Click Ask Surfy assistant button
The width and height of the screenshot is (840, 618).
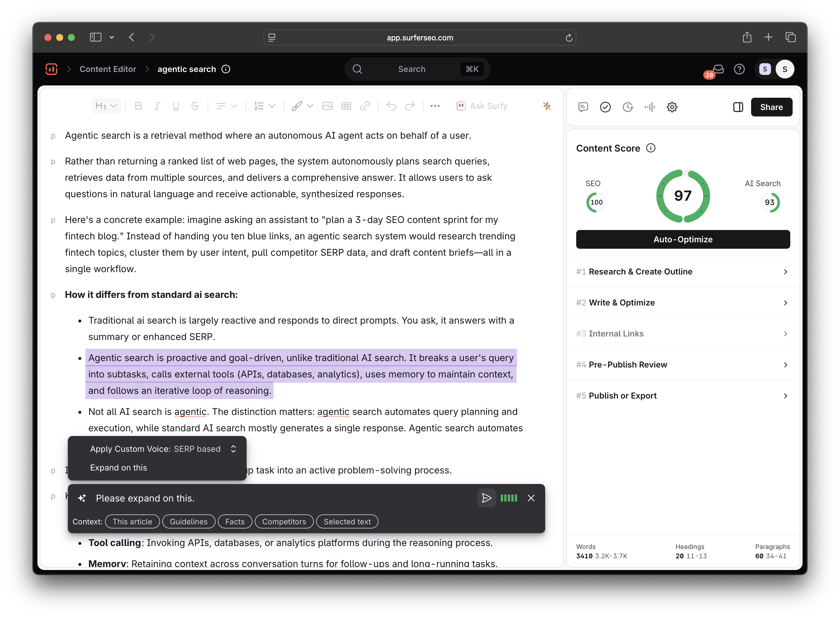click(x=482, y=106)
